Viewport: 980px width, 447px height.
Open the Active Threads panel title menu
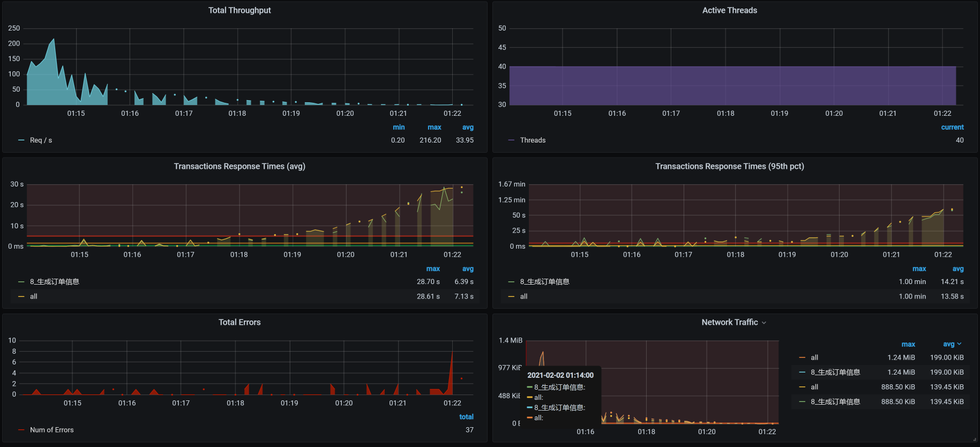(729, 10)
